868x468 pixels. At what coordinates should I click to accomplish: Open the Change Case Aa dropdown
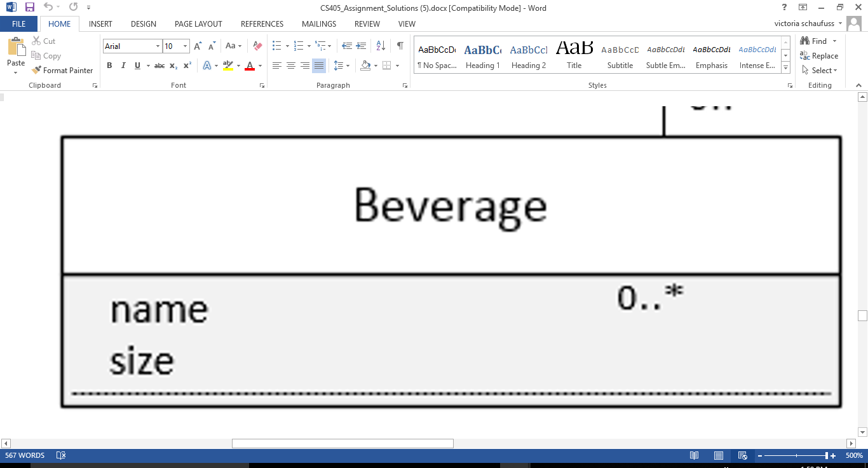click(x=234, y=46)
